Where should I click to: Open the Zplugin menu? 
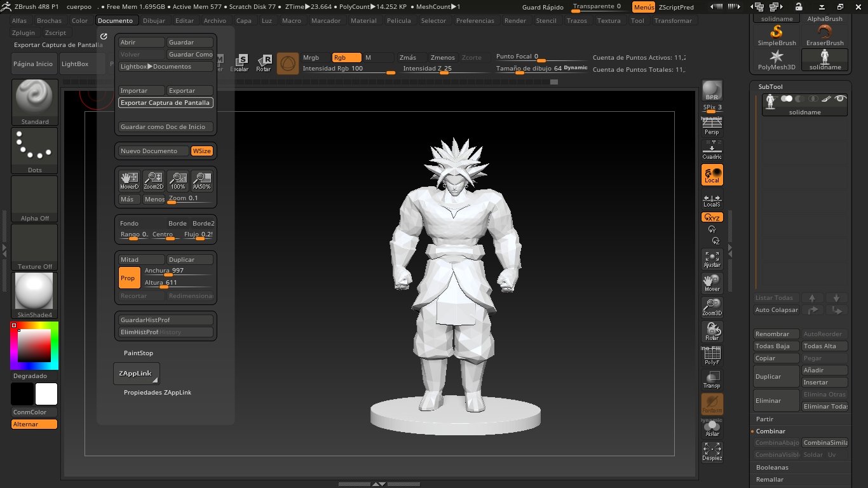pos(24,32)
